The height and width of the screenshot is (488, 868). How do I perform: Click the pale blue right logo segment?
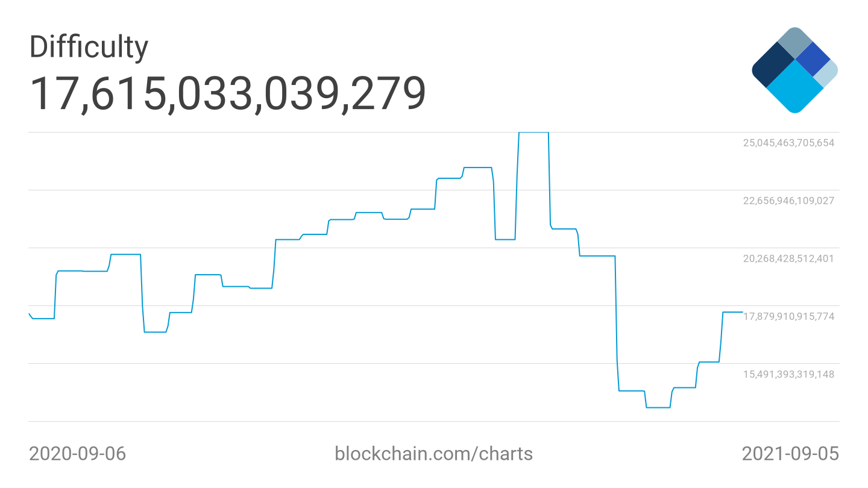(826, 72)
